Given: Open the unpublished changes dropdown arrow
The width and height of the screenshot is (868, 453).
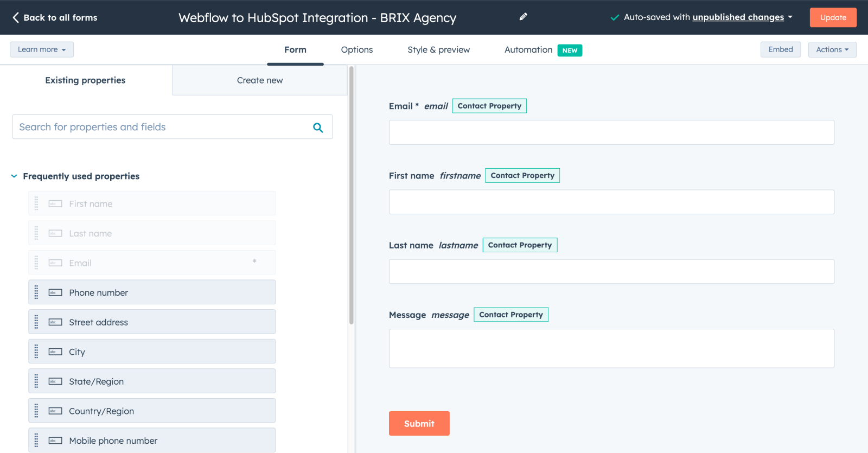Looking at the screenshot, I should pos(790,17).
